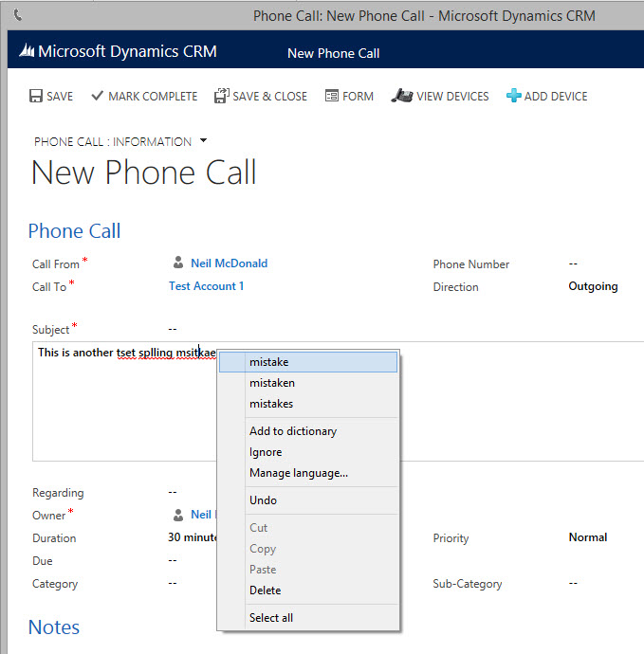Click the Outgoing direction value
Viewport: 644px width, 654px height.
click(x=593, y=286)
